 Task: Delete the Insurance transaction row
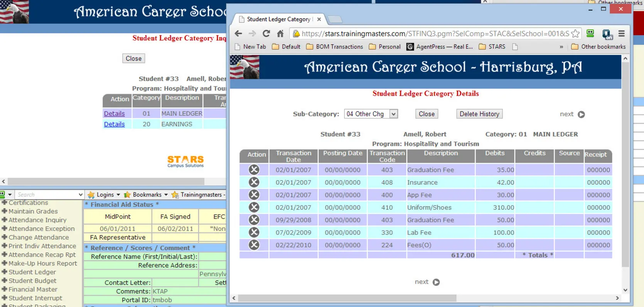coord(254,182)
